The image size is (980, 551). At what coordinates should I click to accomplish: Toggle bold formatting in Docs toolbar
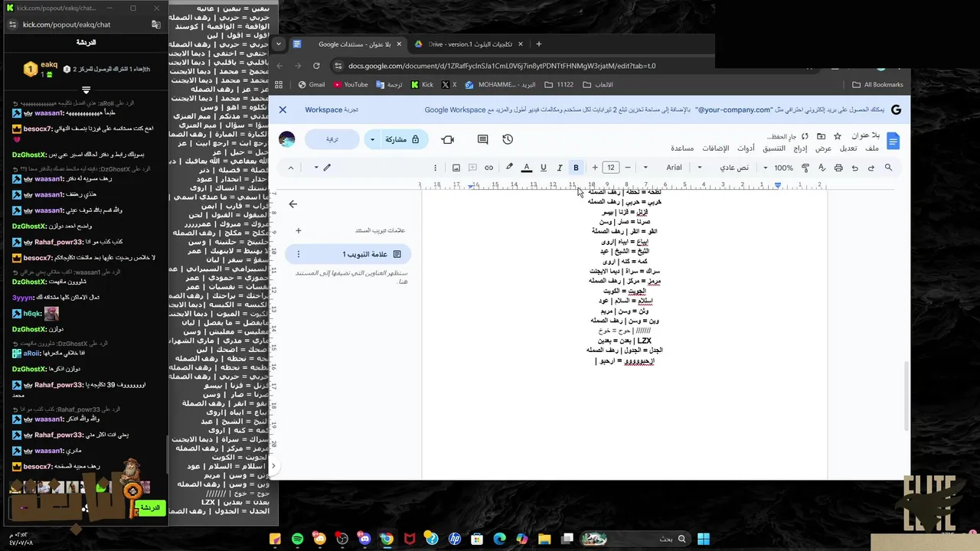576,168
